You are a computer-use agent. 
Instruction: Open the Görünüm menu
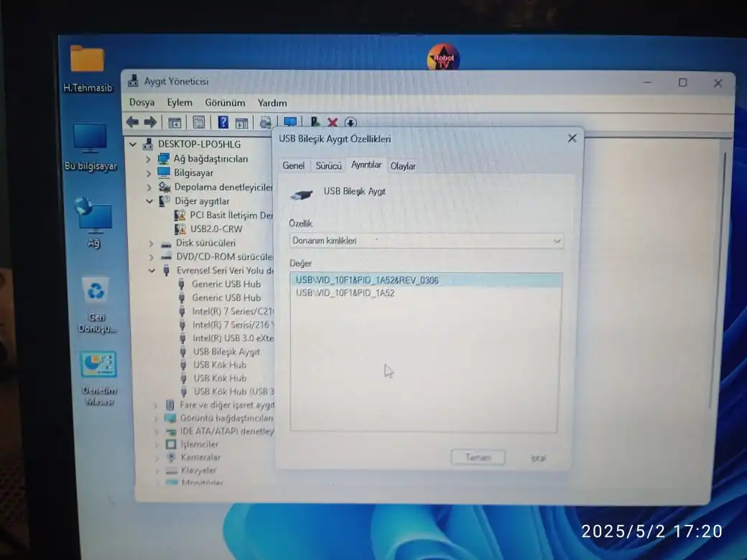click(x=225, y=103)
